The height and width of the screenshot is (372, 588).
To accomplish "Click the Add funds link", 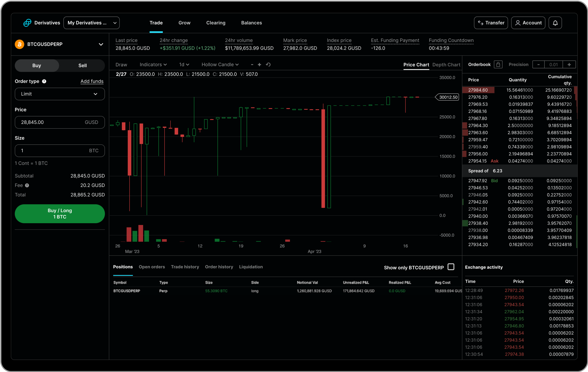I will 92,81.
